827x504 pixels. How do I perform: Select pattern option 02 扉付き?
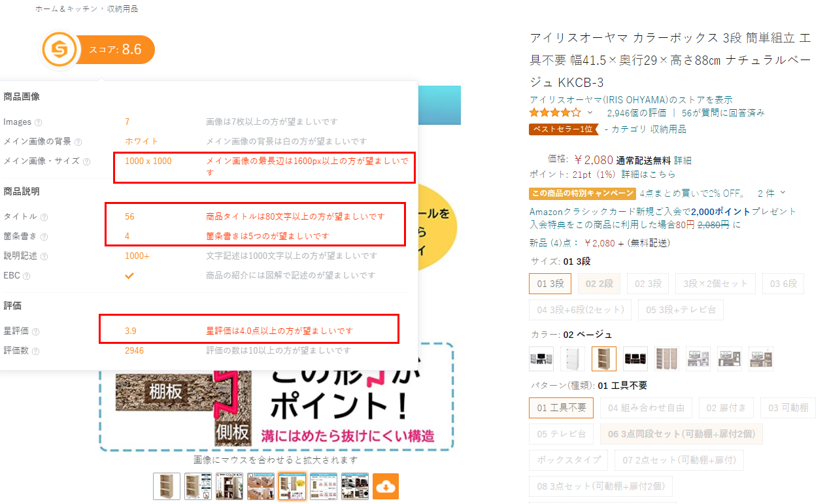(x=721, y=408)
